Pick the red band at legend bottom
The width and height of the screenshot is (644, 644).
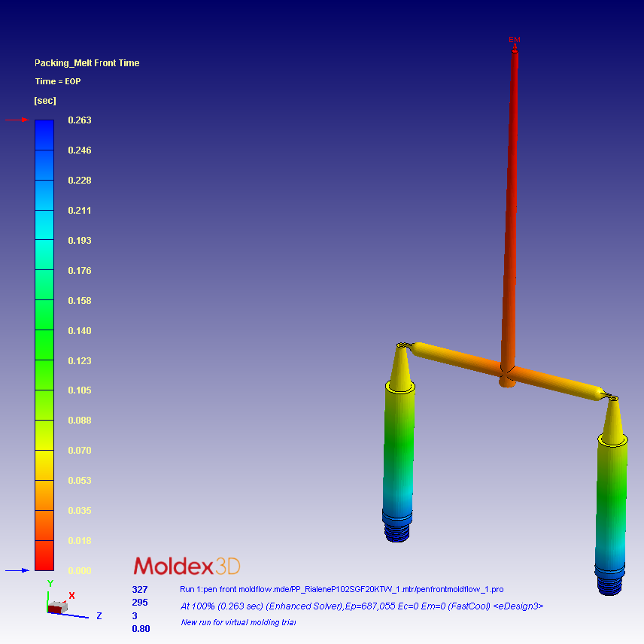pyautogui.click(x=44, y=555)
